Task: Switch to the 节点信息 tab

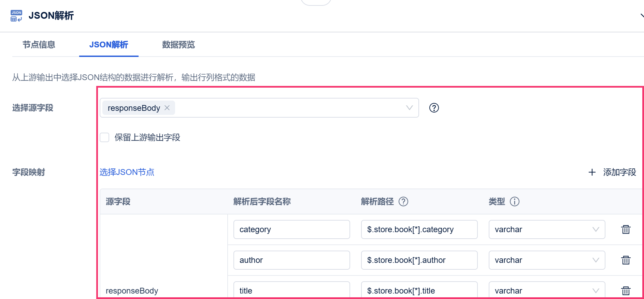Action: point(39,45)
